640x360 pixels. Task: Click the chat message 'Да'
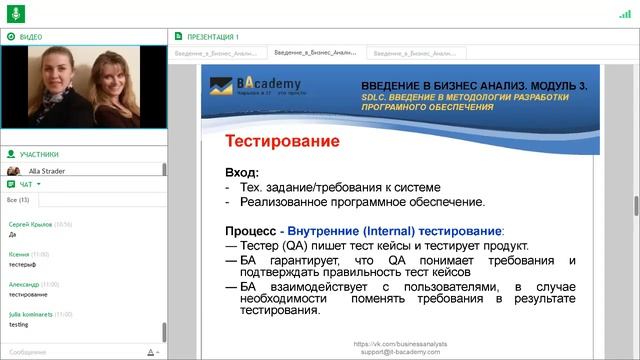tap(13, 234)
